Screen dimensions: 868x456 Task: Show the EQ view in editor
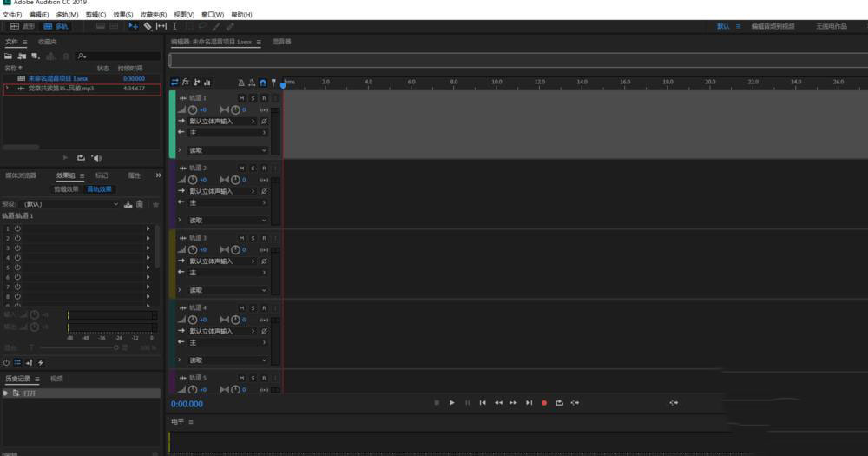point(207,82)
